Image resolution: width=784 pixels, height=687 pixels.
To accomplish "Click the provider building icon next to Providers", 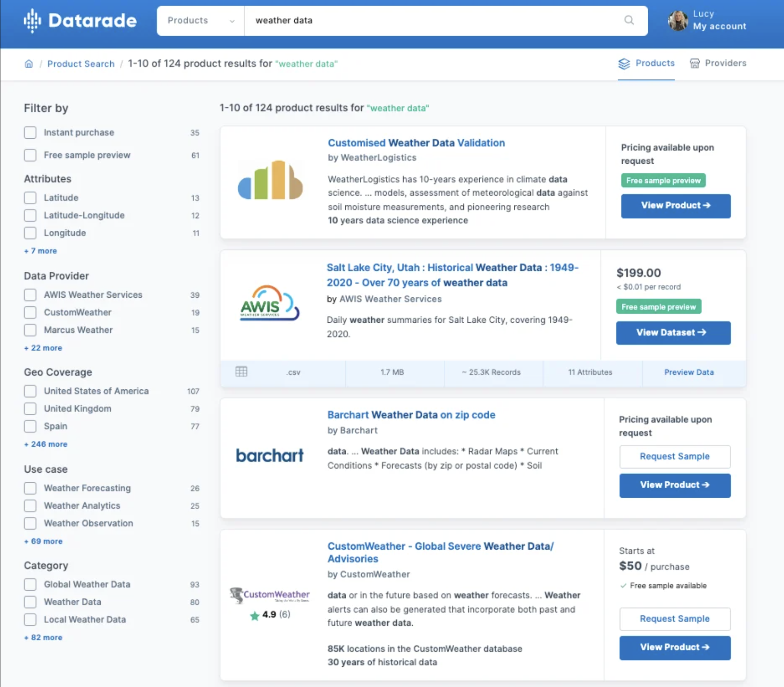I will [694, 63].
